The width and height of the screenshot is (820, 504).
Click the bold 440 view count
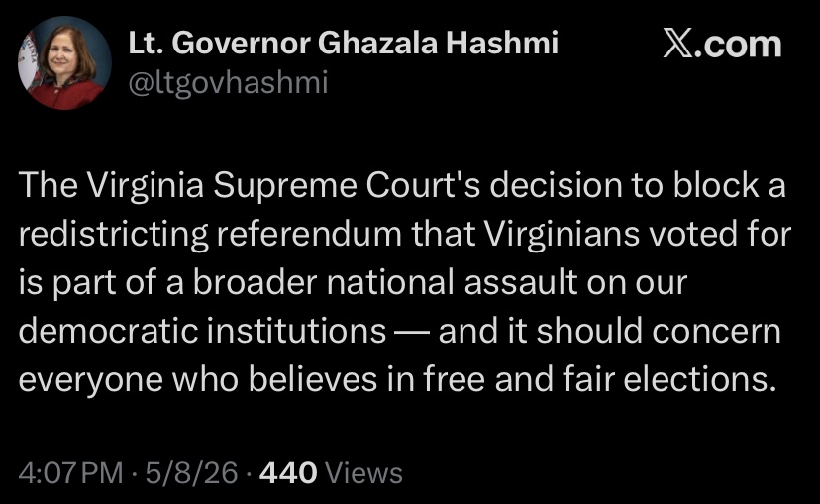click(288, 473)
